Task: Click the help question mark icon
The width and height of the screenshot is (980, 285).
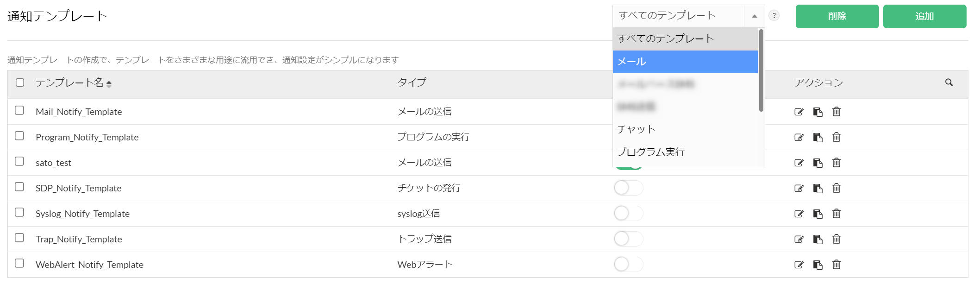Action: pyautogui.click(x=774, y=16)
